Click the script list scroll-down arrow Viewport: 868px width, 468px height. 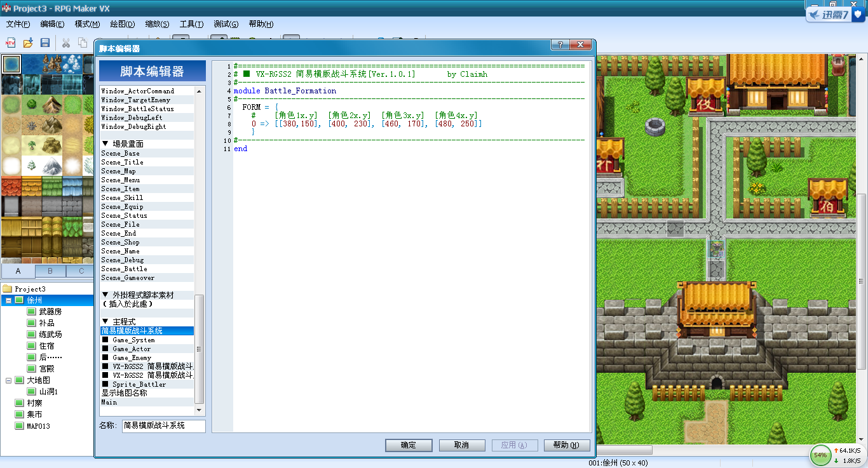pos(200,410)
